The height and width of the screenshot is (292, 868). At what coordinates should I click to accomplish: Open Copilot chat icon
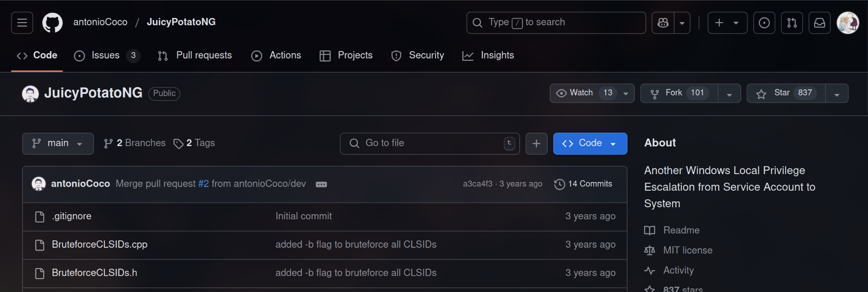point(663,23)
